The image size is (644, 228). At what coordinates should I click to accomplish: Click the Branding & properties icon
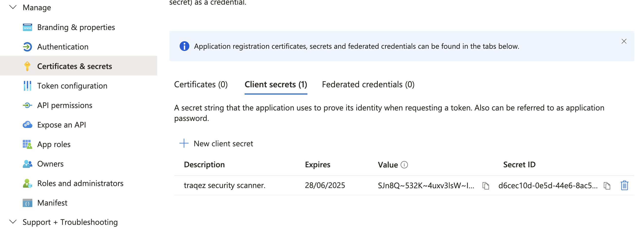pyautogui.click(x=27, y=27)
